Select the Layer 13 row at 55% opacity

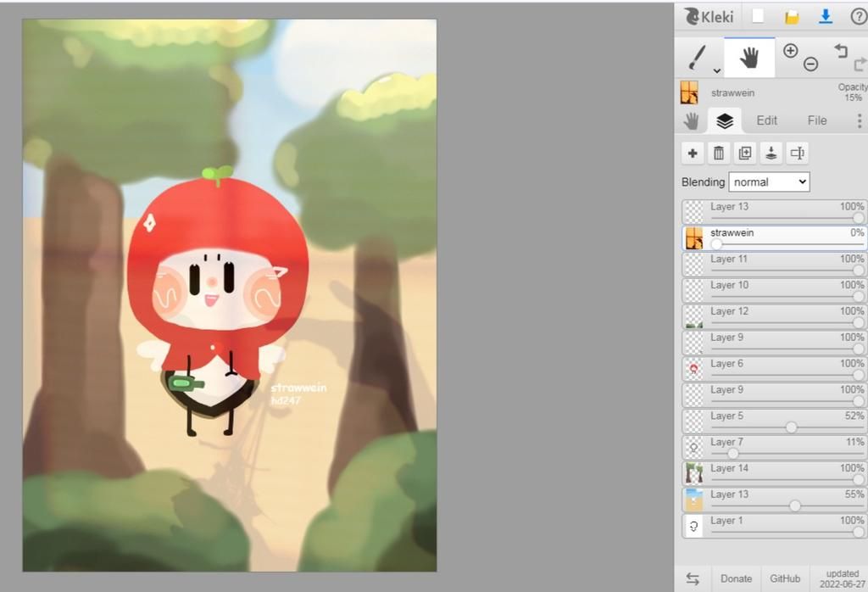pos(775,500)
